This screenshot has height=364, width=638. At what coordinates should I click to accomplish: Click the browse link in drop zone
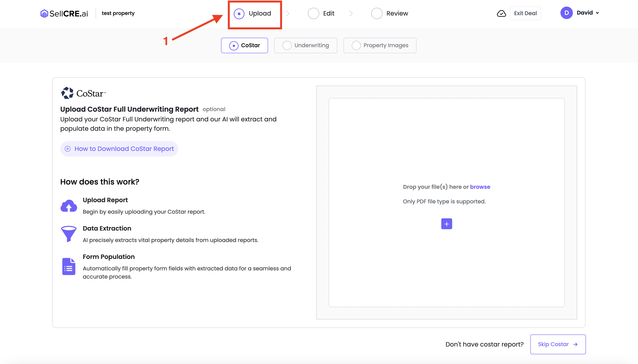[x=480, y=187]
